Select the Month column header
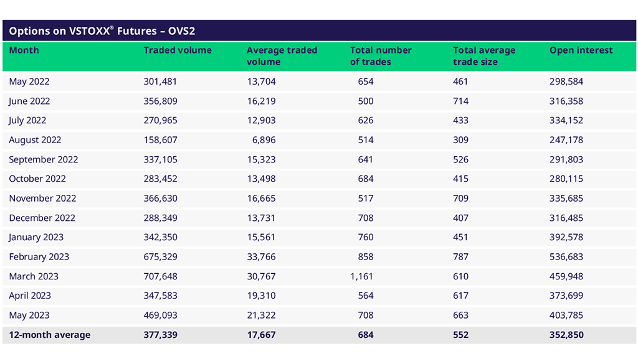638x364 pixels. 24,50
